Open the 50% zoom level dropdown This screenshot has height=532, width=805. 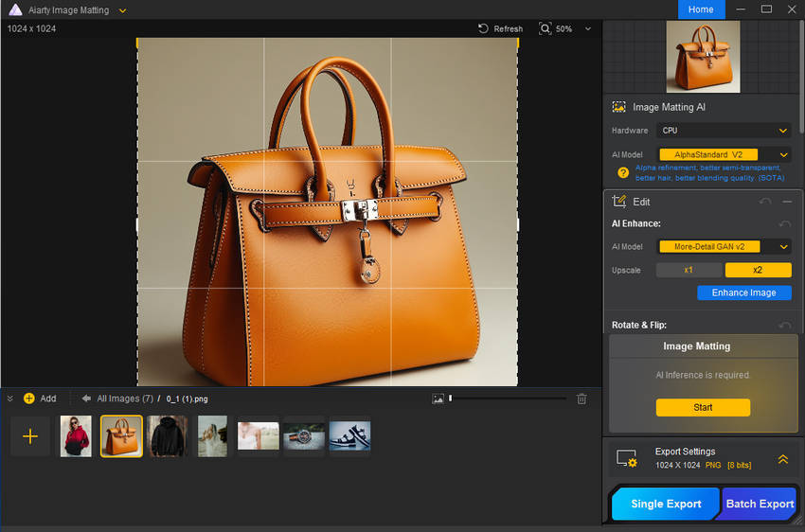588,28
